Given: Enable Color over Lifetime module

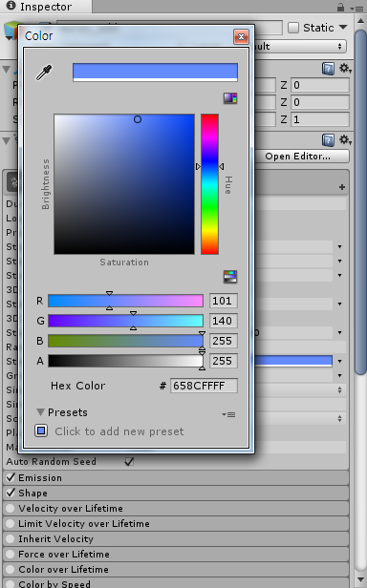Looking at the screenshot, I should [x=11, y=569].
